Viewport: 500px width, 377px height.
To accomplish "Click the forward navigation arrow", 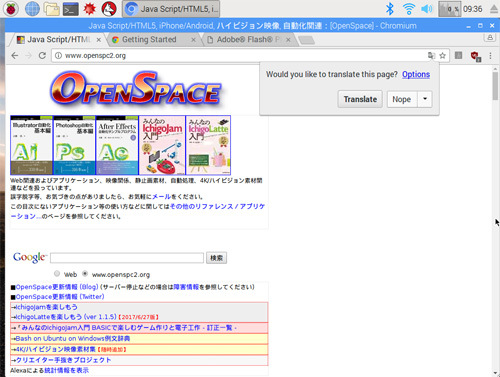I will coord(28,55).
